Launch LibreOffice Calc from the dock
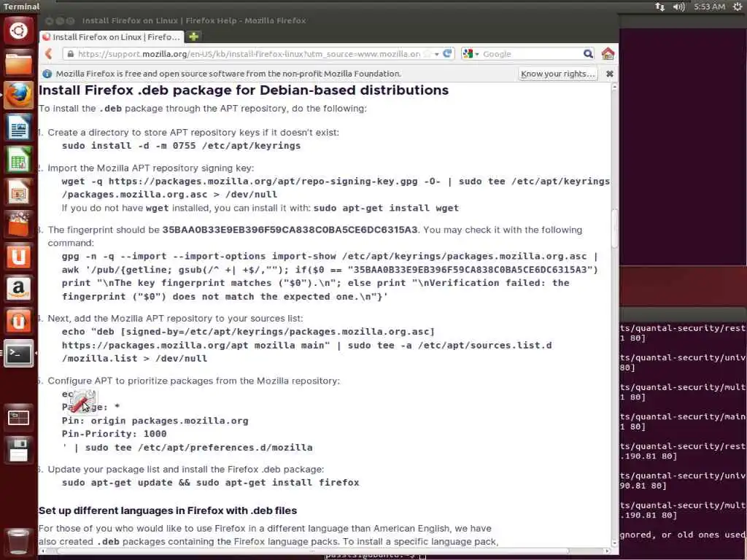This screenshot has width=747, height=560. [x=18, y=160]
